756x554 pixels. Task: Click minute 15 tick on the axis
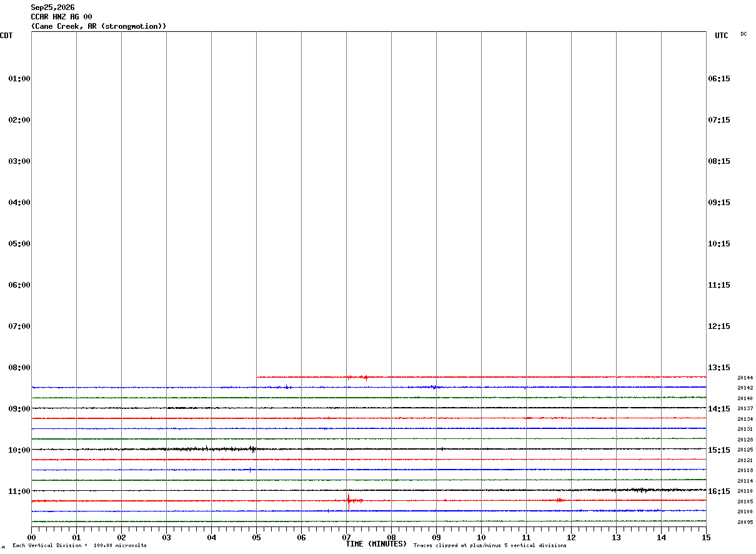coord(706,537)
